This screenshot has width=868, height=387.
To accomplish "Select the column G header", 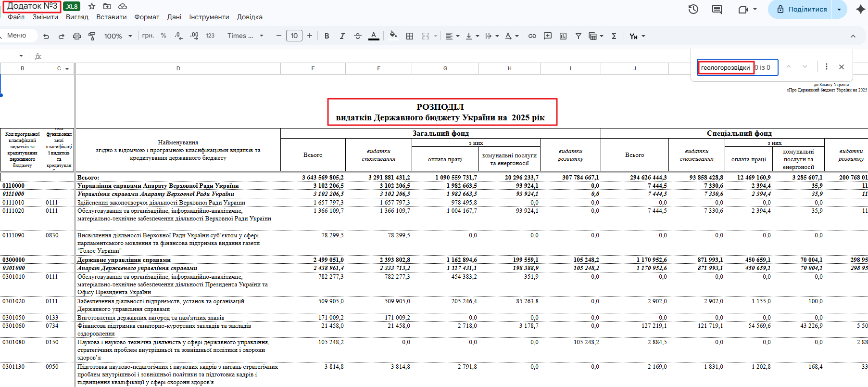I will 445,68.
